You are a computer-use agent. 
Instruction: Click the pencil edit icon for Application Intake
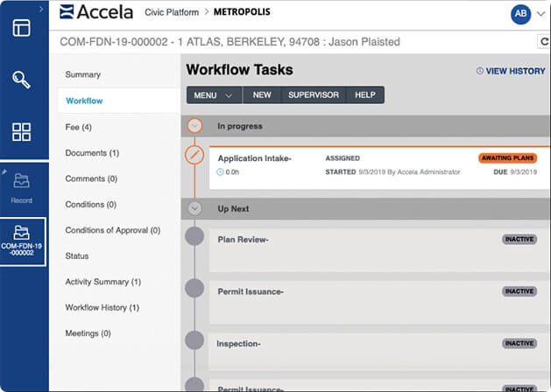coord(195,156)
